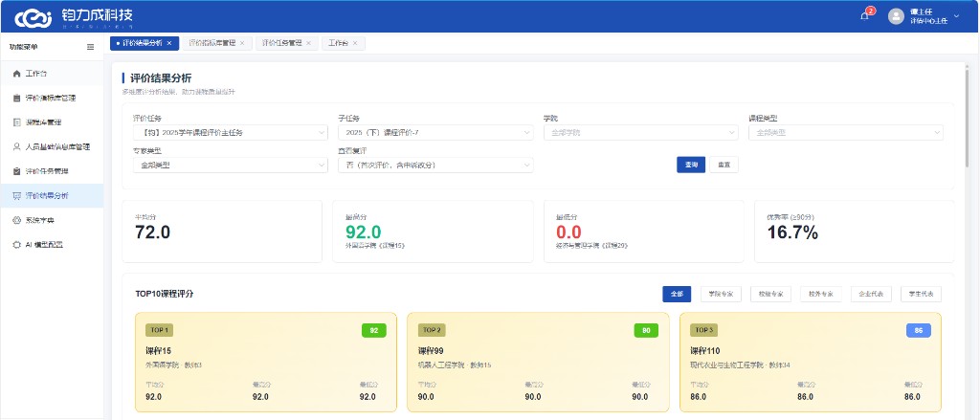Open the TOP 3 课程110 card
The height and width of the screenshot is (420, 980).
(x=811, y=363)
